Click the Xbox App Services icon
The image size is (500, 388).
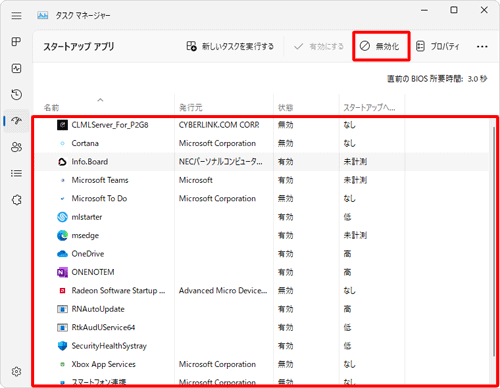click(x=62, y=364)
